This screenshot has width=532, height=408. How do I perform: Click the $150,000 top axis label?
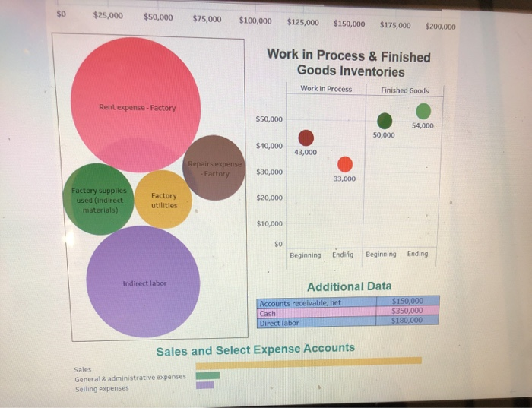[x=349, y=24]
